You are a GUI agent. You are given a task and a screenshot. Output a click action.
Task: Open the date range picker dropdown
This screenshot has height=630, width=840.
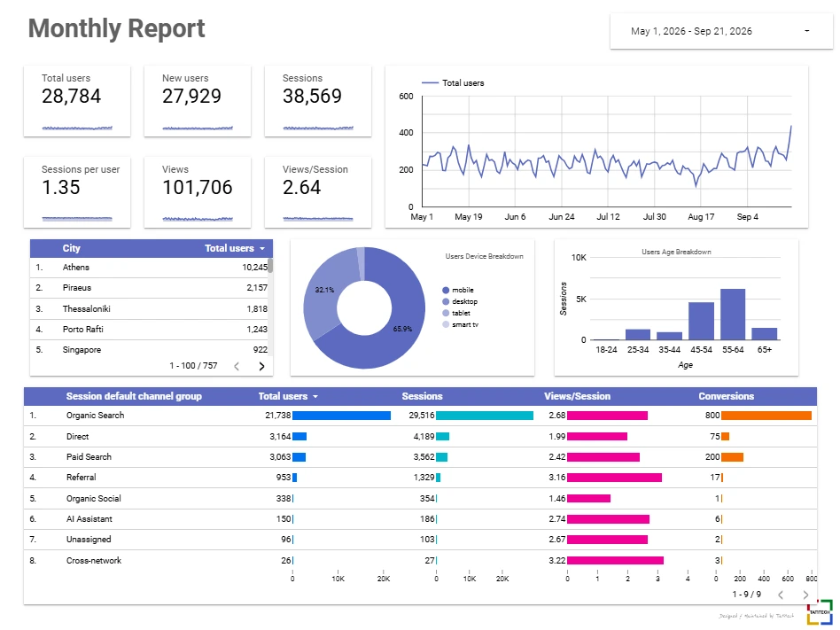point(721,31)
